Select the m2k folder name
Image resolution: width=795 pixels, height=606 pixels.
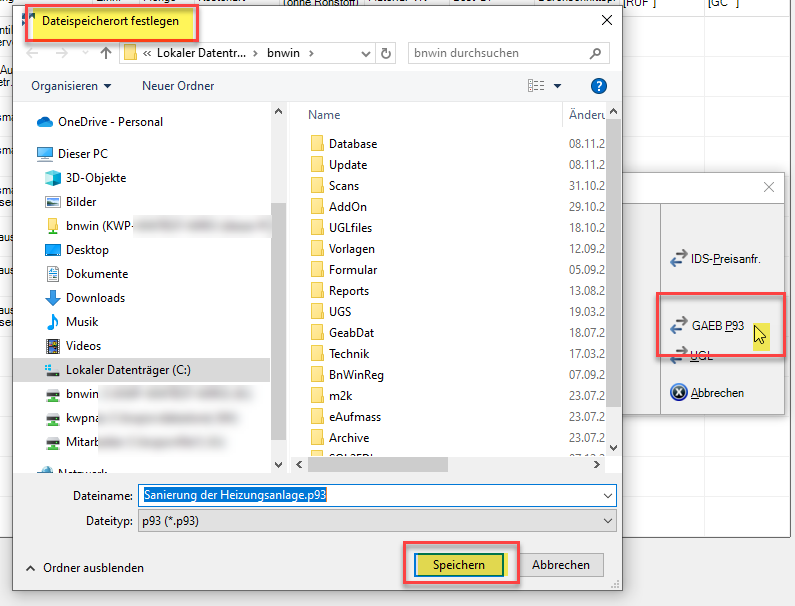[340, 396]
